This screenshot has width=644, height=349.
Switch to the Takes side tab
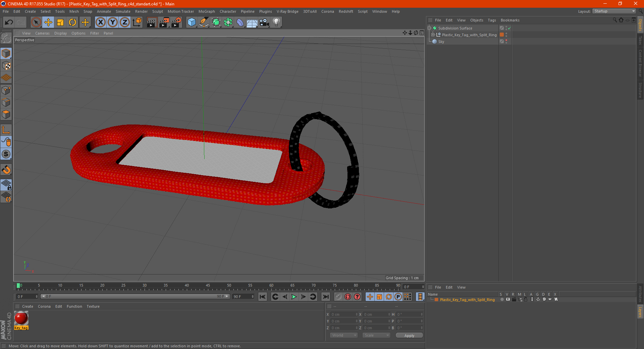coord(640,40)
